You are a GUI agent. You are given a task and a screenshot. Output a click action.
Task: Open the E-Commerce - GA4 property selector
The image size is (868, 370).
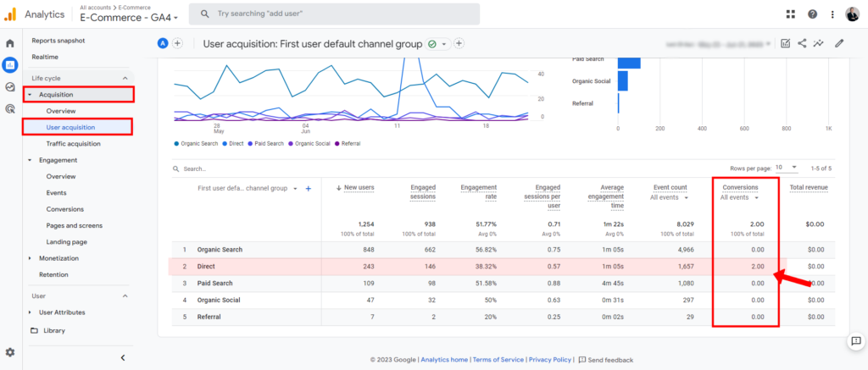click(x=129, y=18)
